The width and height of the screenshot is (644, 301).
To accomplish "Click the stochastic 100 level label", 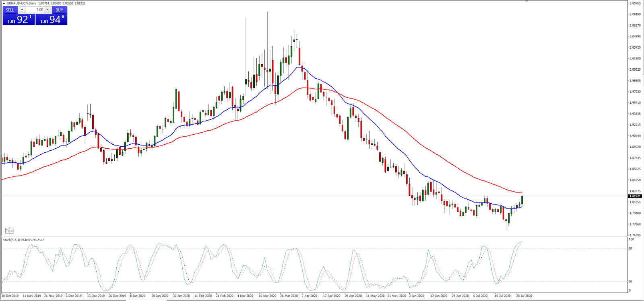I will point(631,239).
